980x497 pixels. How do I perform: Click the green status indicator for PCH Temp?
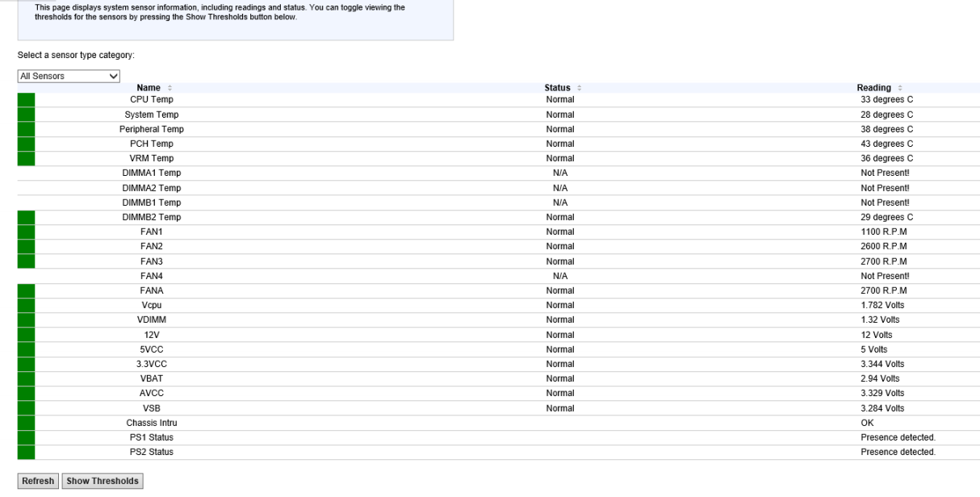(27, 144)
